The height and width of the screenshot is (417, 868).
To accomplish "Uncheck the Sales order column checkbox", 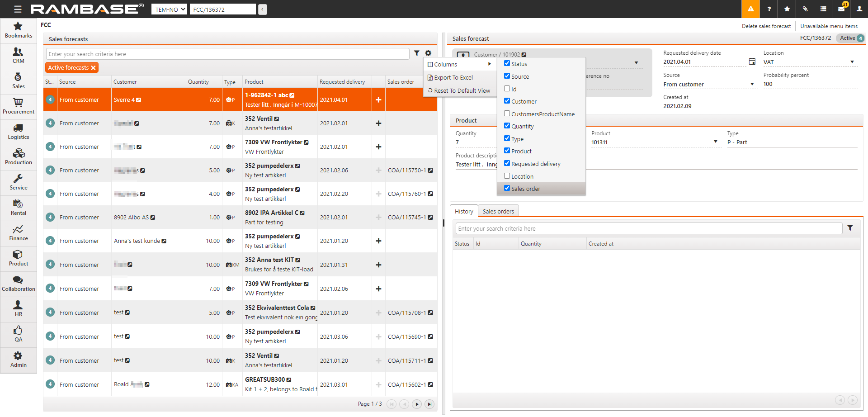I will [x=507, y=188].
